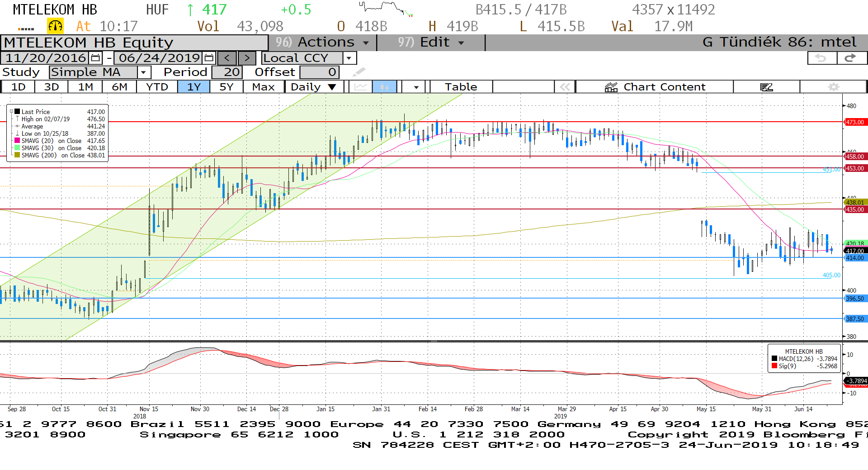This screenshot has height=470, width=868.
Task: Open the 97) Edit menu
Action: (x=431, y=43)
